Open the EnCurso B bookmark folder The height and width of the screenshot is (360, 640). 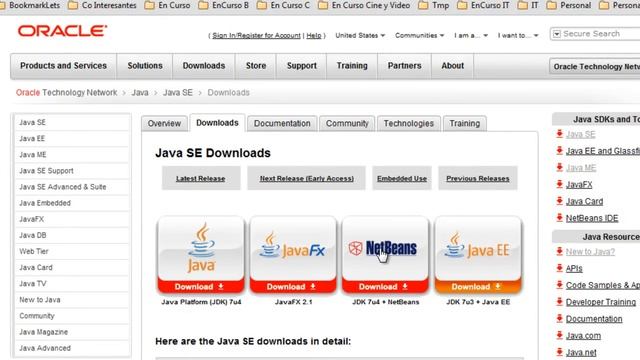(x=224, y=6)
